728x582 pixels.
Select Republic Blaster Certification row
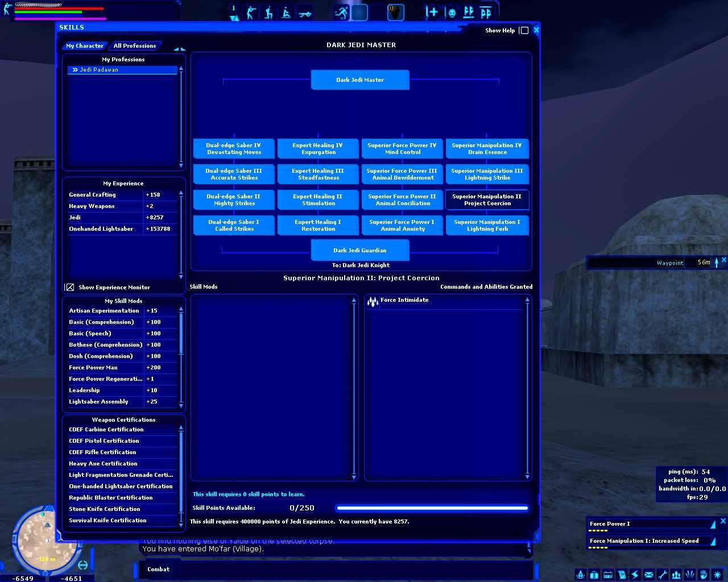pos(122,498)
